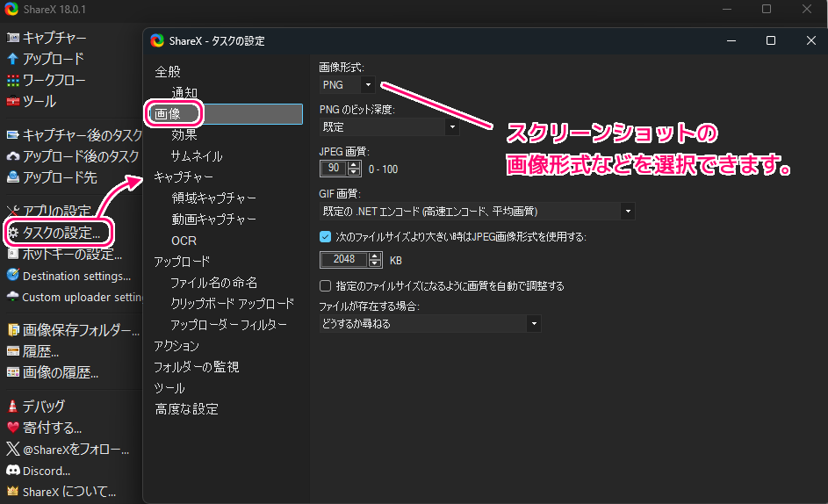Screen dimensions: 828x504
Task: Click the JPEG画質 field showing 90
Action: coord(334,169)
